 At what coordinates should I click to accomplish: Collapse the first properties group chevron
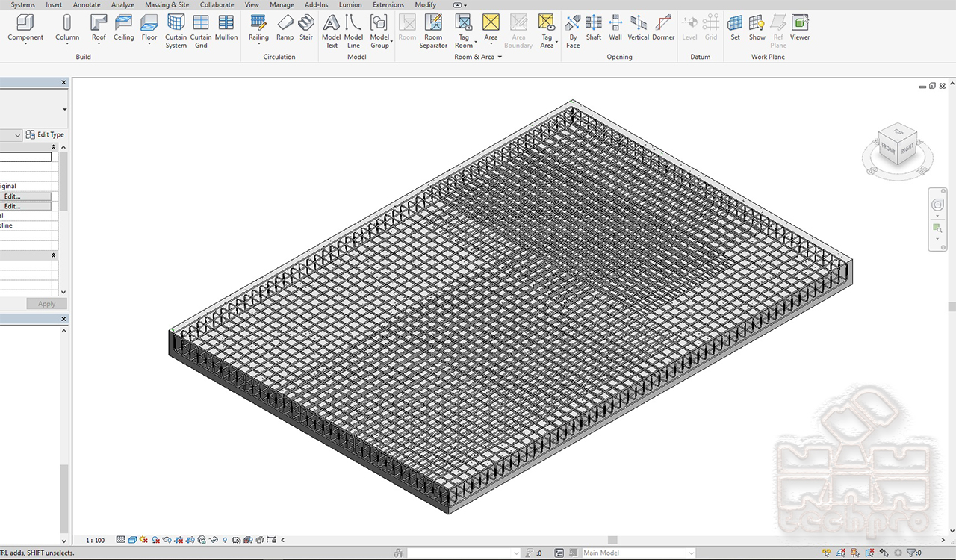point(53,147)
